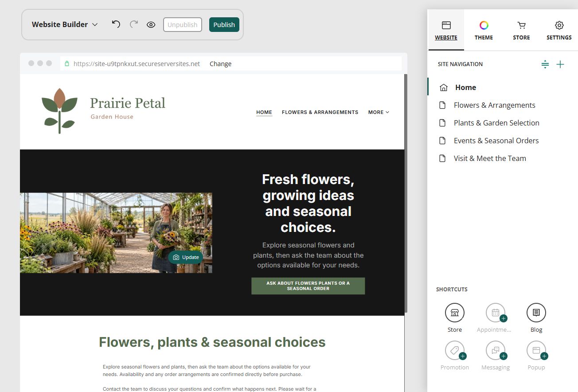Switch to the Website tab

pos(446,30)
